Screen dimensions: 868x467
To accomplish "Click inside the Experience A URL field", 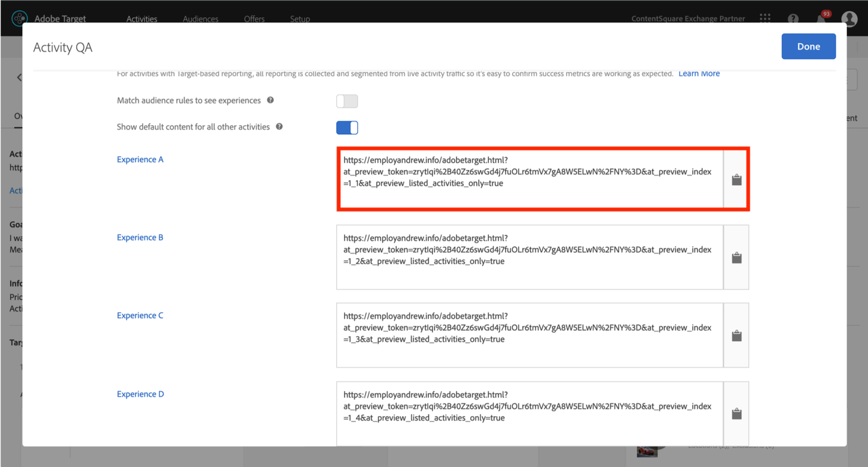I will pos(530,179).
